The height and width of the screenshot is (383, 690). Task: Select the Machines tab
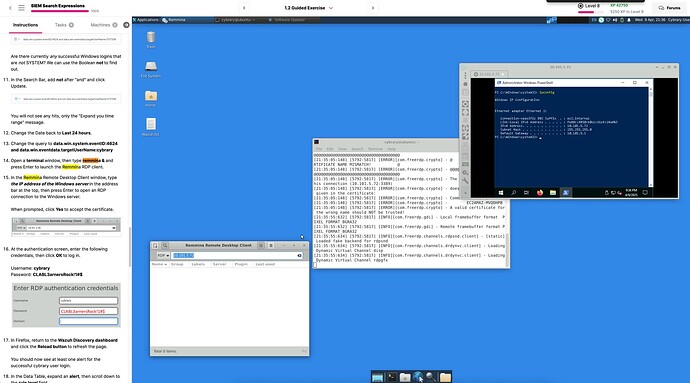tap(104, 25)
